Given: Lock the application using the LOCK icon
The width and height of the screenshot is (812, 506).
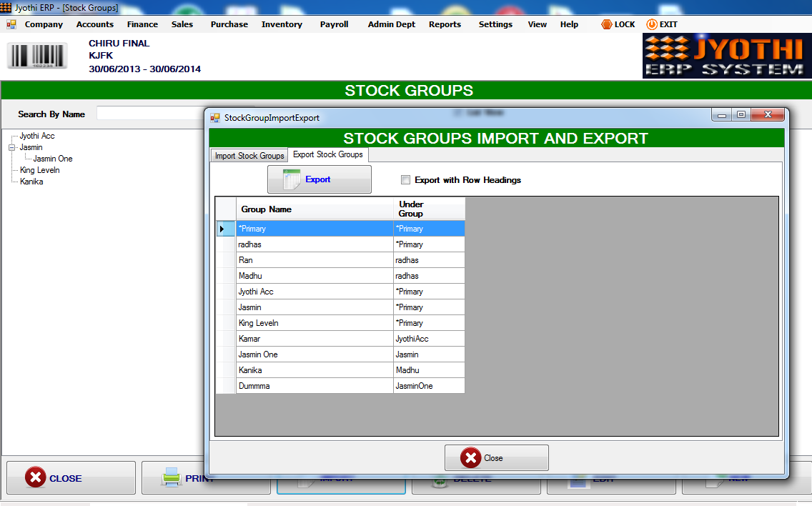Looking at the screenshot, I should pos(605,24).
